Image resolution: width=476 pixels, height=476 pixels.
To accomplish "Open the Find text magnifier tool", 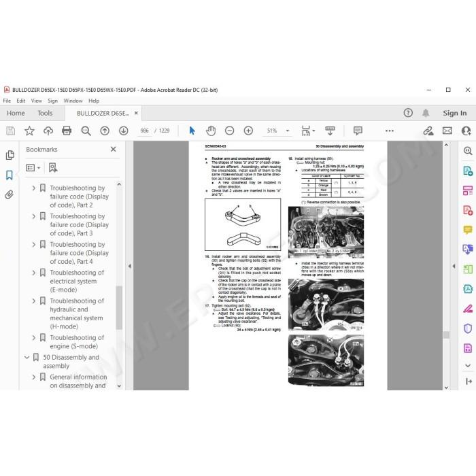I will pos(86,131).
